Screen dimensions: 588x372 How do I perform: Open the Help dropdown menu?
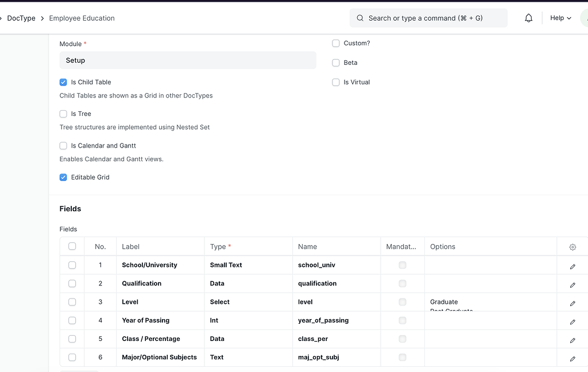(x=559, y=18)
